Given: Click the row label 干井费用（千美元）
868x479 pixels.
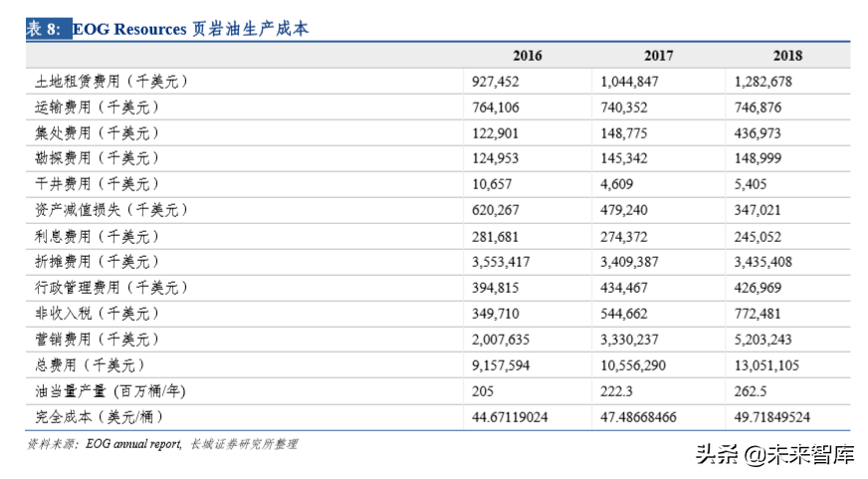Looking at the screenshot, I should 98,184.
